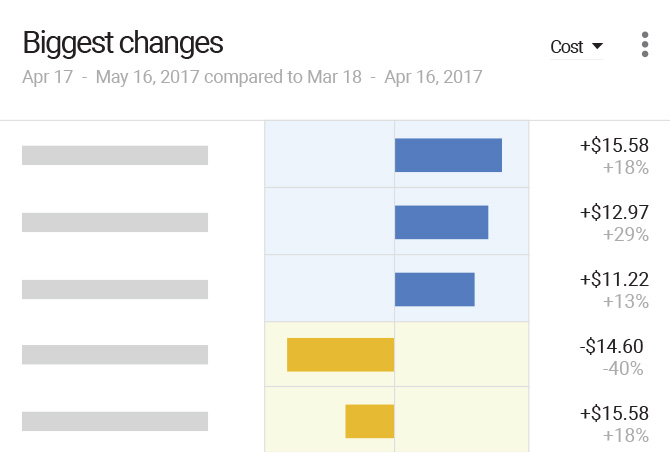Open the redacted campaign name in -$14.60 row

(115, 355)
